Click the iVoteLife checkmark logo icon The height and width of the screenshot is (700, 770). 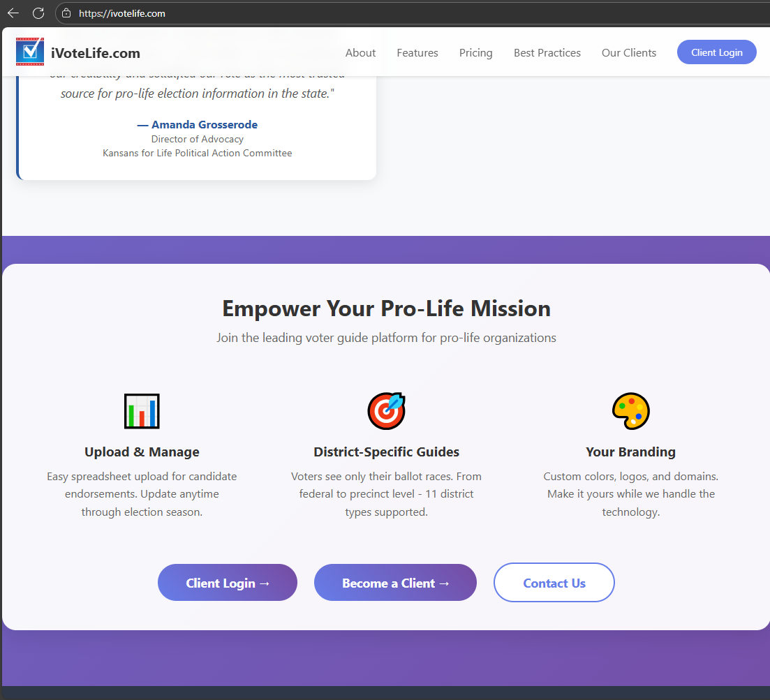click(x=30, y=52)
